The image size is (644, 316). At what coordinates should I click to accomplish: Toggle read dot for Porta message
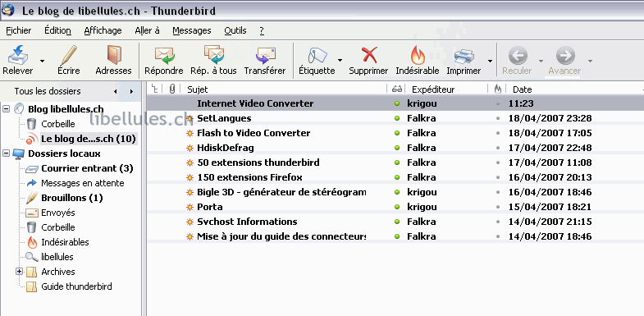pos(397,207)
